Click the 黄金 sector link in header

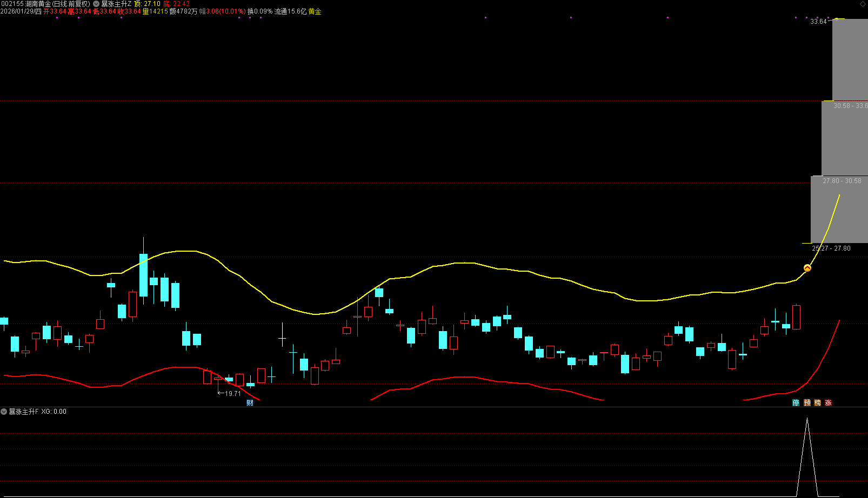[x=315, y=11]
